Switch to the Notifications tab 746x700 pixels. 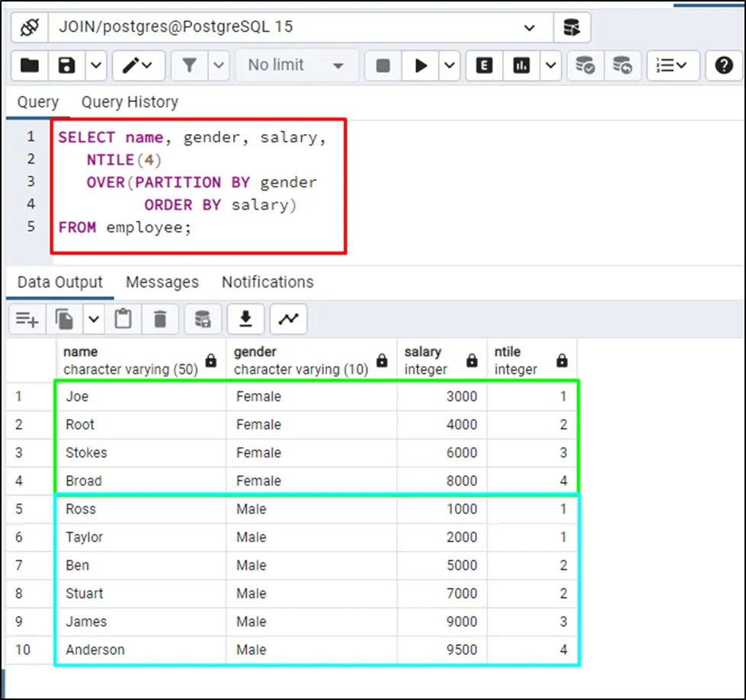267,282
